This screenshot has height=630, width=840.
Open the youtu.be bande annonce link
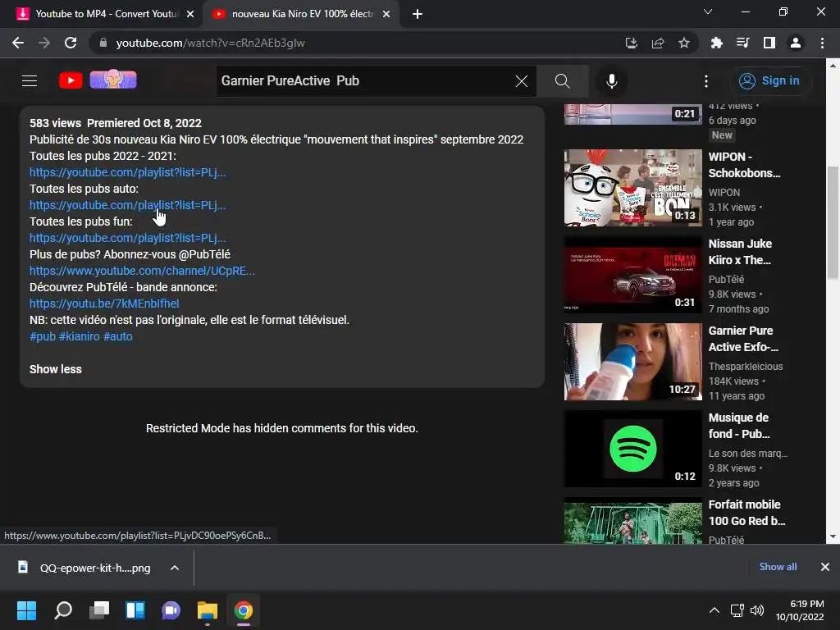pyautogui.click(x=104, y=304)
